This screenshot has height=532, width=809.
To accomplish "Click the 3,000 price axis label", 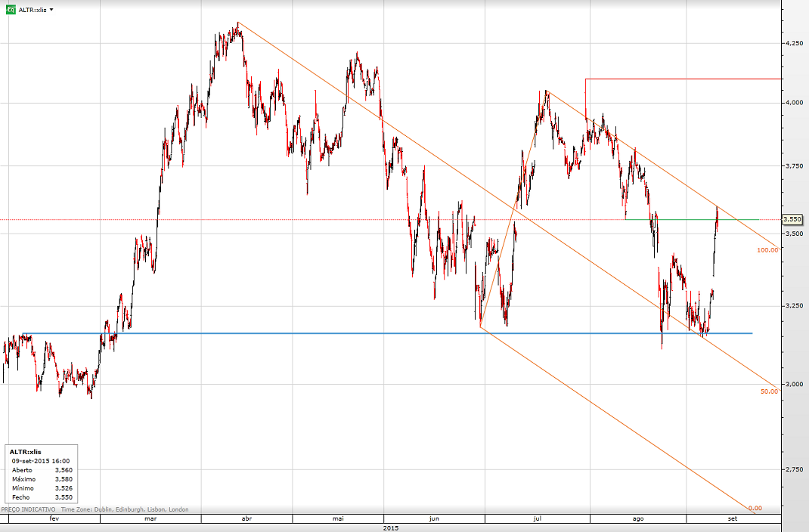I will (794, 384).
